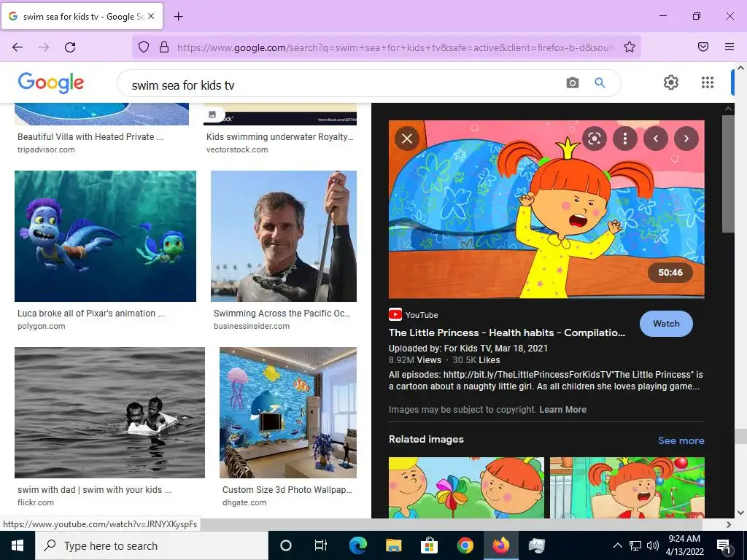This screenshot has height=560, width=747.
Task: Click the preview panel scrollbar thumb
Action: (728, 174)
